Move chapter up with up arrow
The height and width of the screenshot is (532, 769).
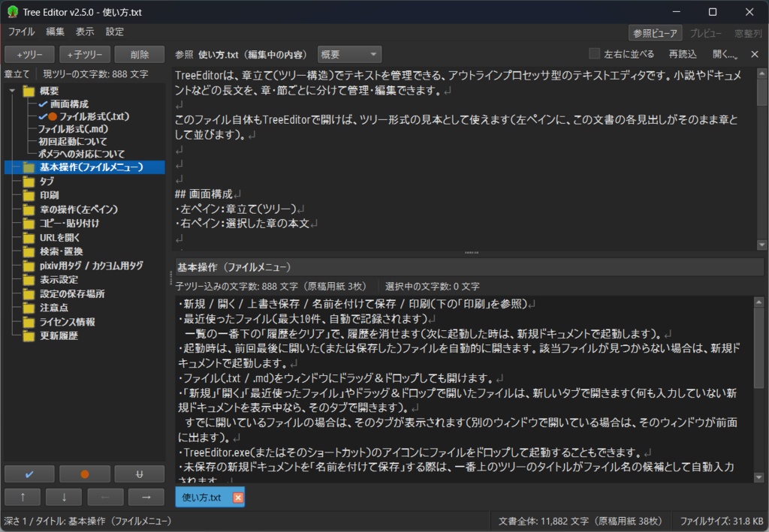click(x=23, y=497)
